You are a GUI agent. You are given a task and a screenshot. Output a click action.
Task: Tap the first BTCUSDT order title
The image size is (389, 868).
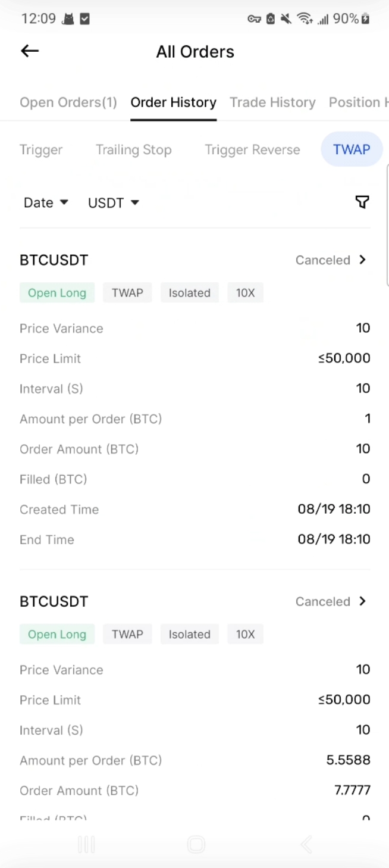click(54, 260)
